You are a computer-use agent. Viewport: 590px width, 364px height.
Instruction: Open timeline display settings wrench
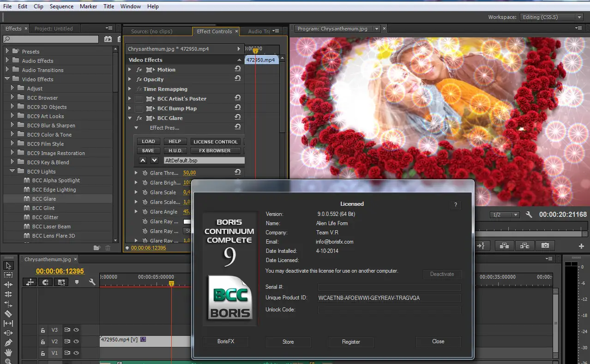[92, 282]
